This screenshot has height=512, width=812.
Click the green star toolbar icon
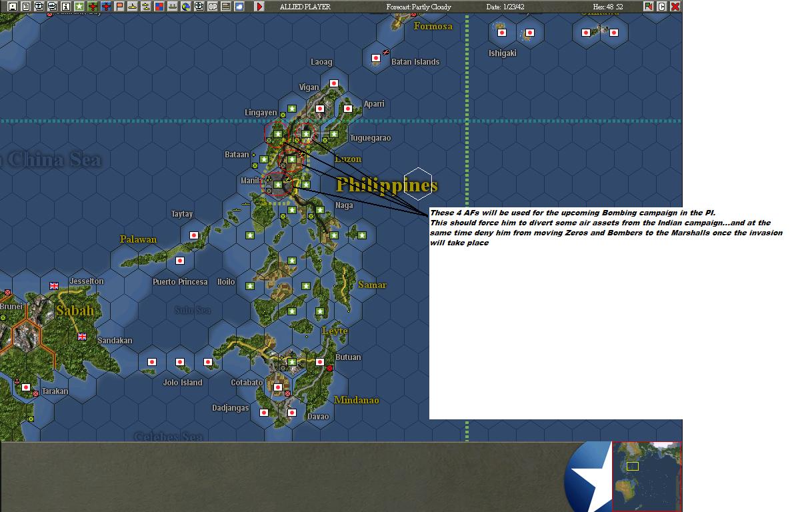[x=79, y=7]
